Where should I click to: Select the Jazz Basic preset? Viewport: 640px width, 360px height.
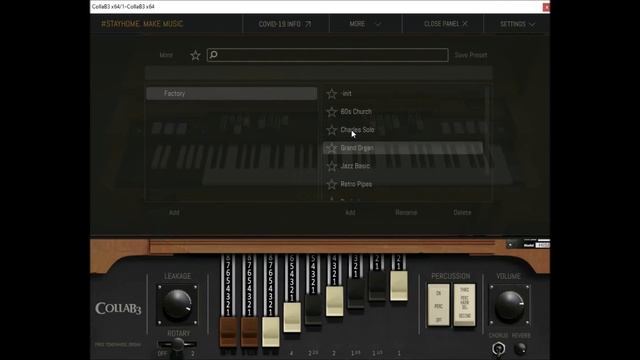403,166
